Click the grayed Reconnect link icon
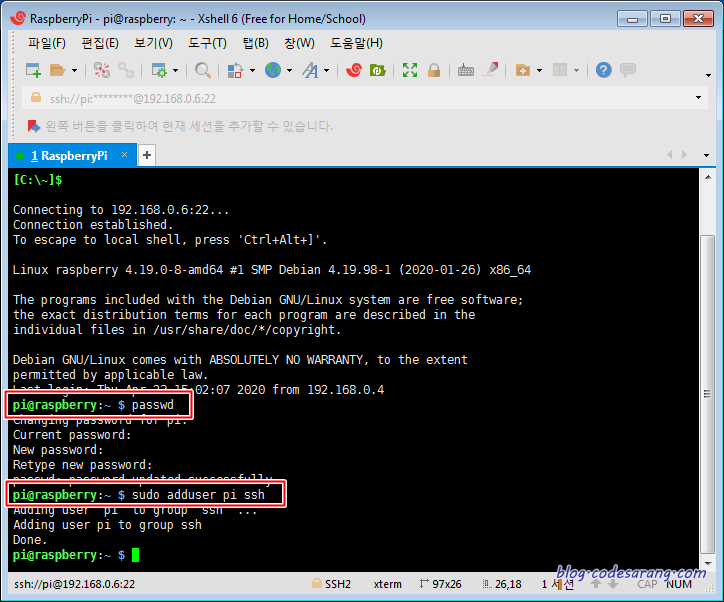Viewport: 724px width, 602px height. (x=126, y=70)
